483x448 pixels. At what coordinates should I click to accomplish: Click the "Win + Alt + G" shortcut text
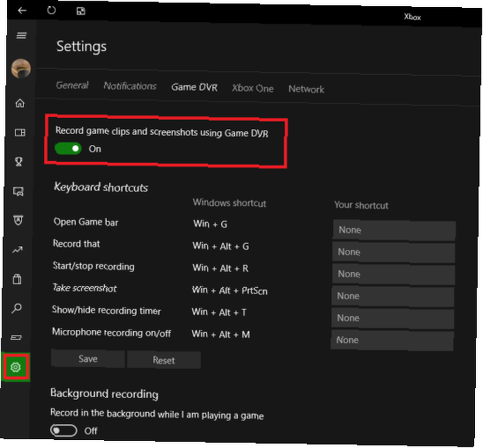point(221,246)
